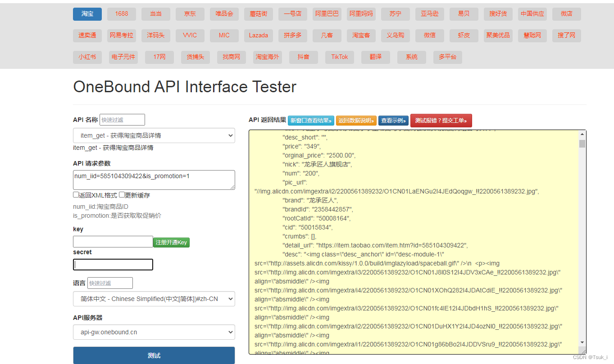614x364 pixels.
Task: Expand the item_get API name dropdown
Action: coord(154,135)
